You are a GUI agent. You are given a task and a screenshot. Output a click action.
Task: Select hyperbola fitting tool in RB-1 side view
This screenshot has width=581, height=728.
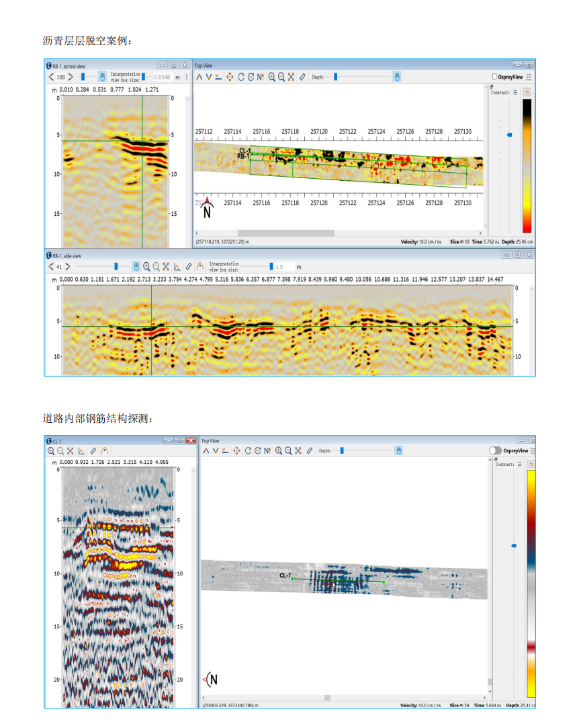tap(200, 266)
